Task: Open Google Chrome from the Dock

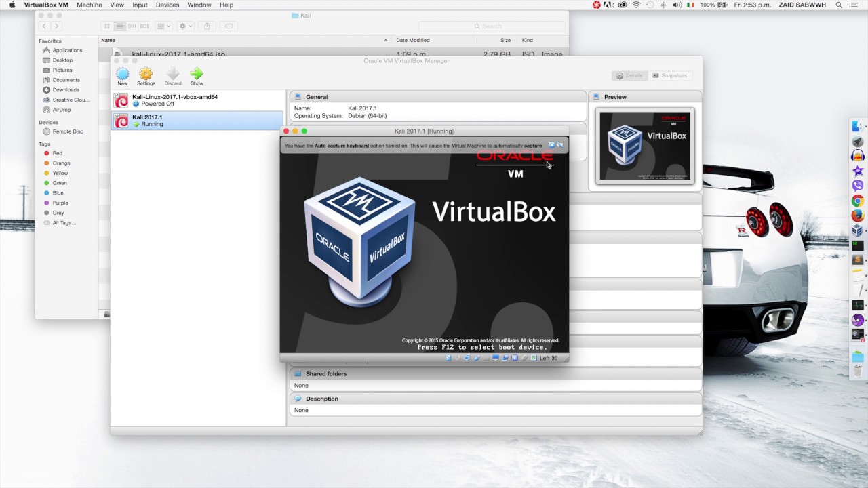Action: pyautogui.click(x=858, y=201)
